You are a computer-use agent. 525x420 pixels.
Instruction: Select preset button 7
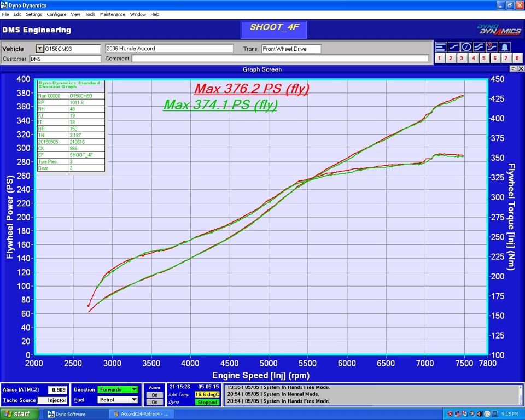[x=506, y=59]
